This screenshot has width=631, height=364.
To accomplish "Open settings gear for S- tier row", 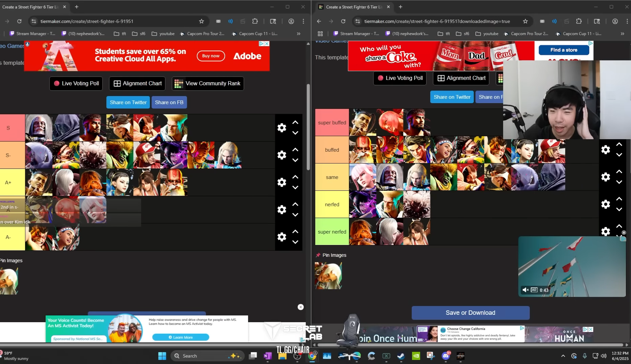I will coord(282,155).
